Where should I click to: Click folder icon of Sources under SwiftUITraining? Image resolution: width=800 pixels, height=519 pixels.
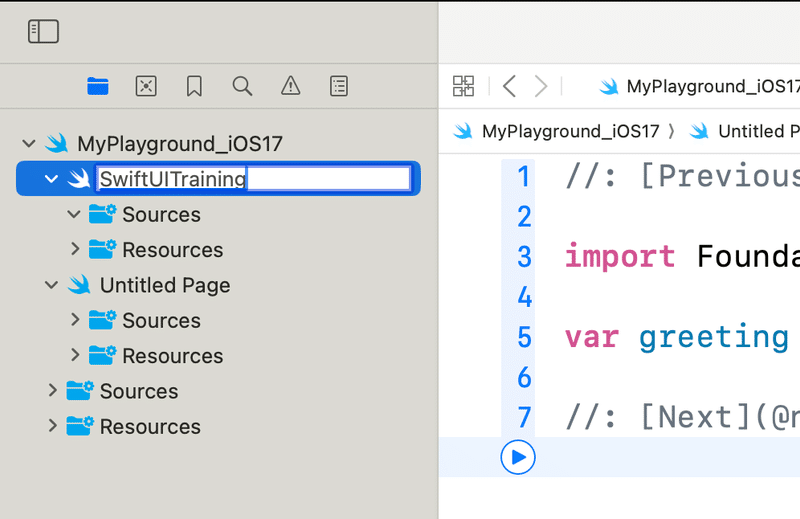[x=102, y=214]
